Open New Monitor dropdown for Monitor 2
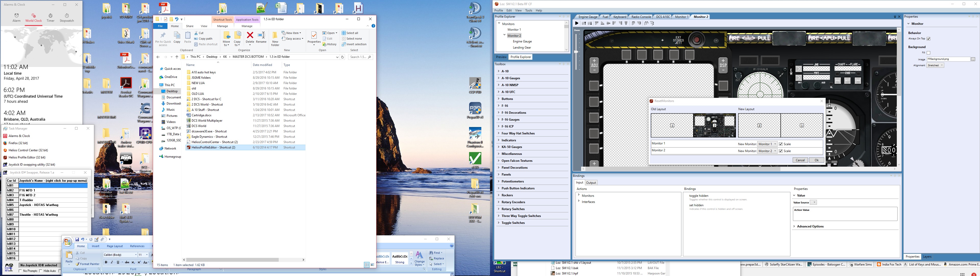980x276 pixels. coord(767,151)
